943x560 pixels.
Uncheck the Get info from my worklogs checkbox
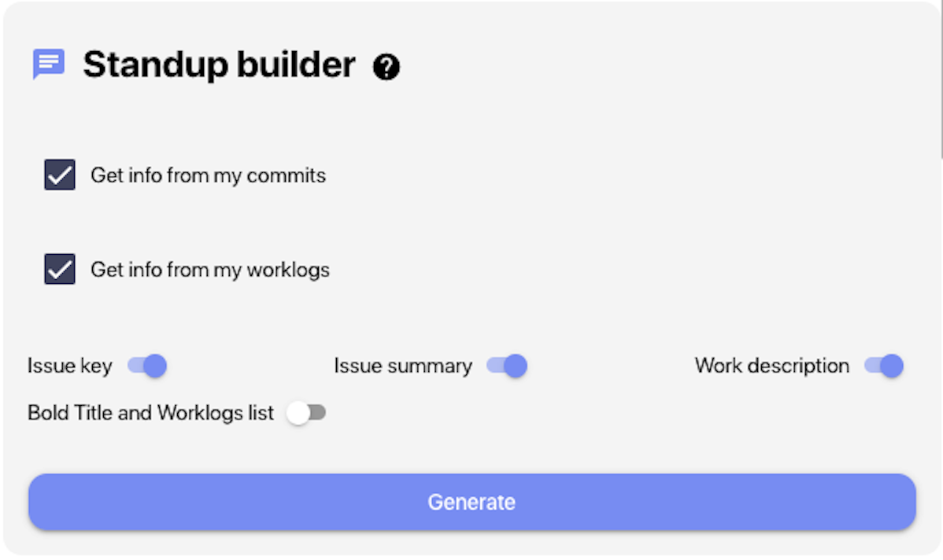pyautogui.click(x=60, y=269)
